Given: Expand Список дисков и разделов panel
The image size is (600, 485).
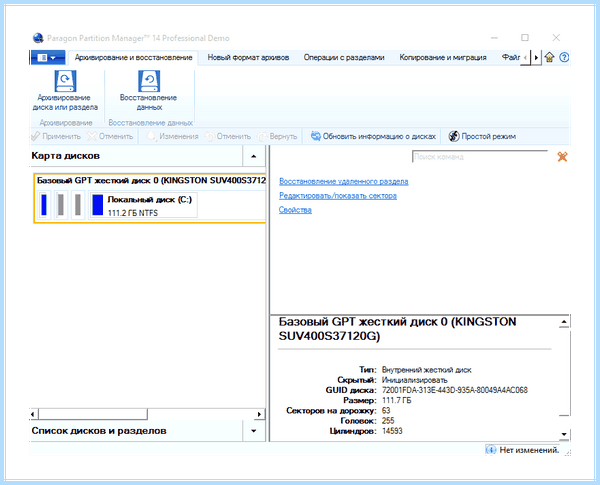Looking at the screenshot, I should (253, 431).
